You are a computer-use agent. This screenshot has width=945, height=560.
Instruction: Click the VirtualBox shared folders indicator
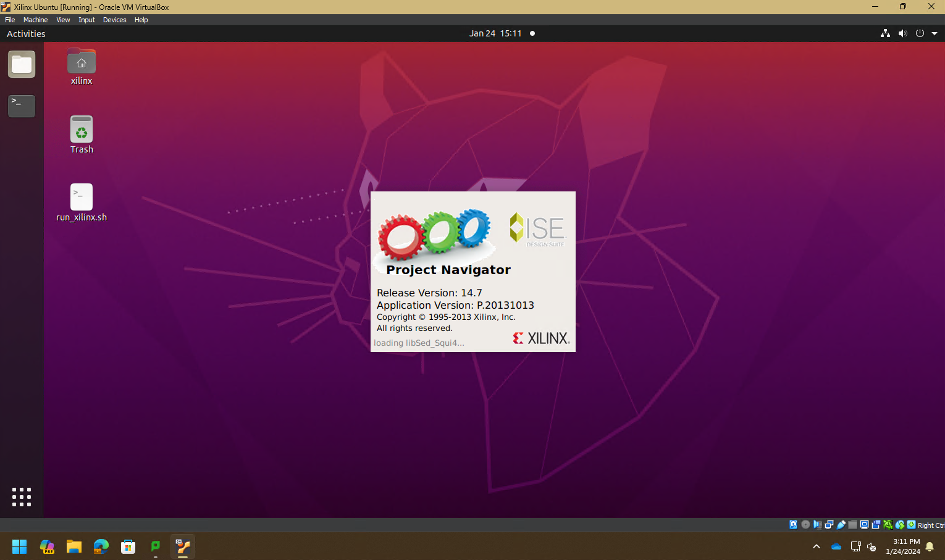point(852,525)
